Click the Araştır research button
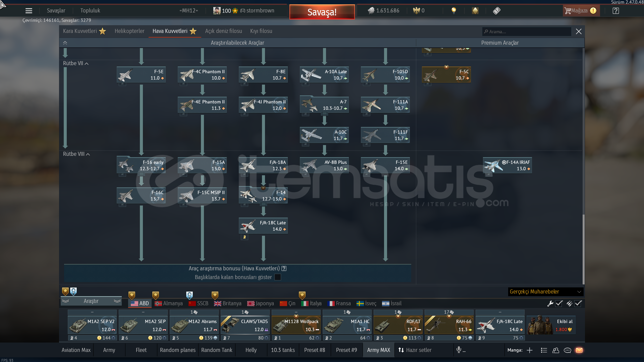This screenshot has width=644, height=362. (91, 301)
